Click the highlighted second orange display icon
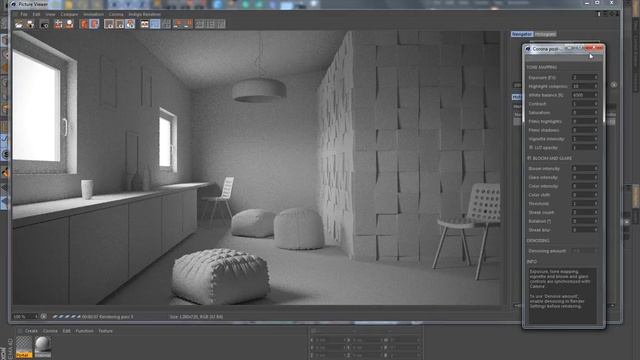Screen dimensions: 640x360 (94, 24)
